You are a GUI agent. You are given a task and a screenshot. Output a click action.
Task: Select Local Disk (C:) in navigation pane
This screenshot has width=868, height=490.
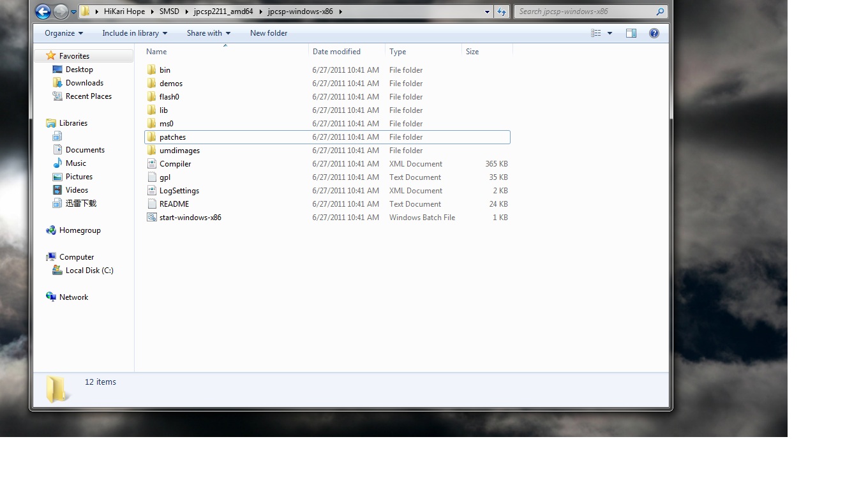click(89, 271)
